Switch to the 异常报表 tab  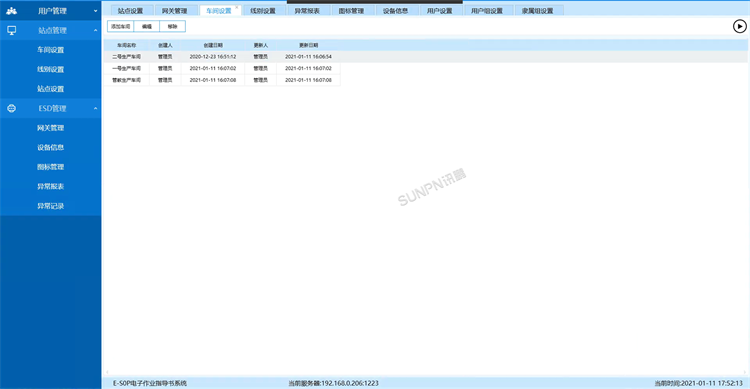(x=307, y=11)
